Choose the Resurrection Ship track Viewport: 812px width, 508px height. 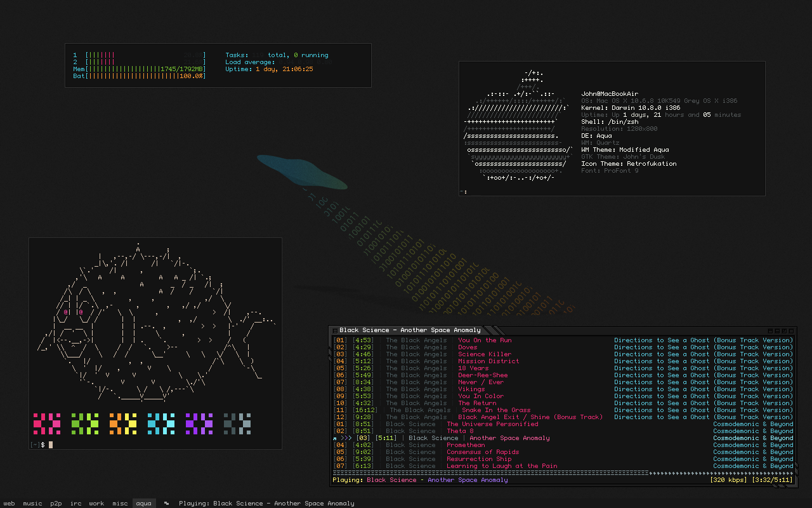[x=478, y=459]
